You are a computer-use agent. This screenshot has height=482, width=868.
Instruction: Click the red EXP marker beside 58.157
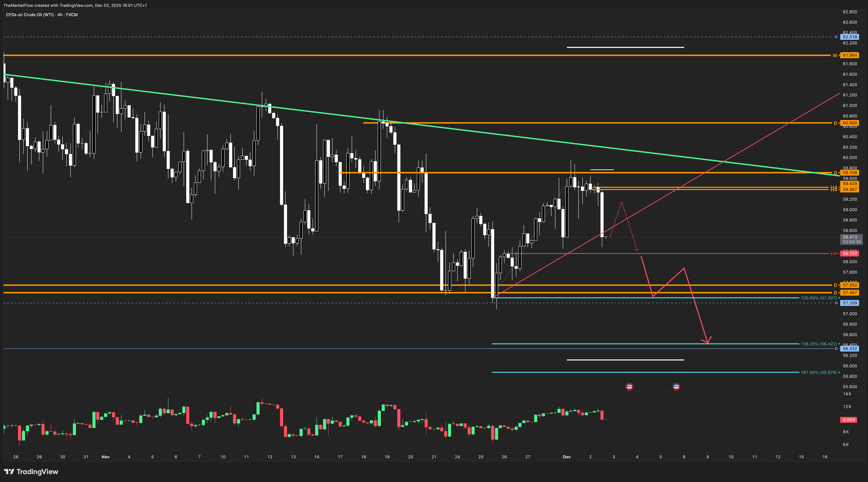tap(834, 254)
